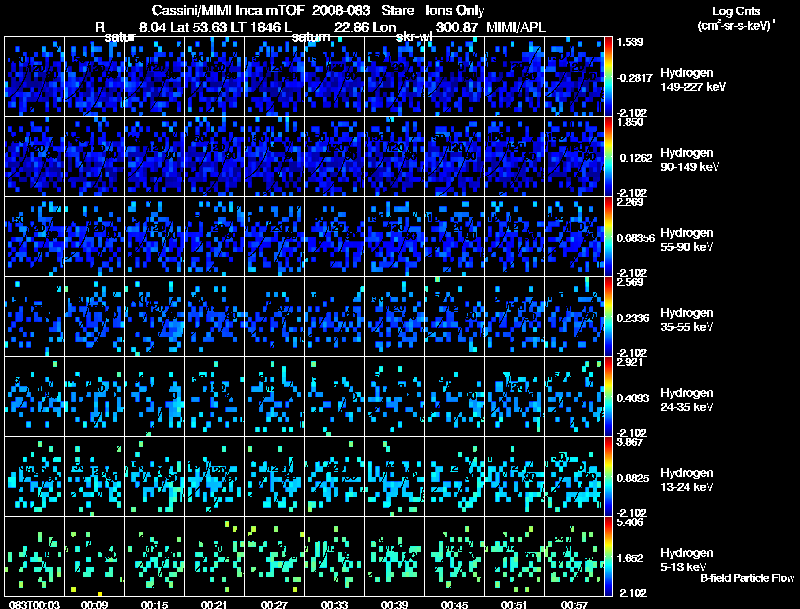Viewport: 800px width, 609px height.
Task: Open the 13-24 keV panel at 00:57
Action: coord(574,477)
